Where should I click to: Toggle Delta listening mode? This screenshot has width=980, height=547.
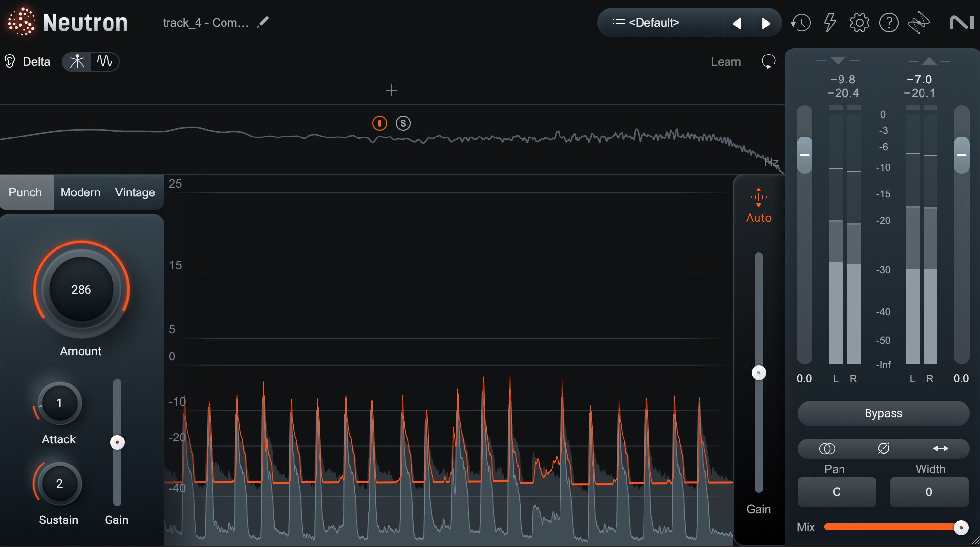(x=28, y=61)
